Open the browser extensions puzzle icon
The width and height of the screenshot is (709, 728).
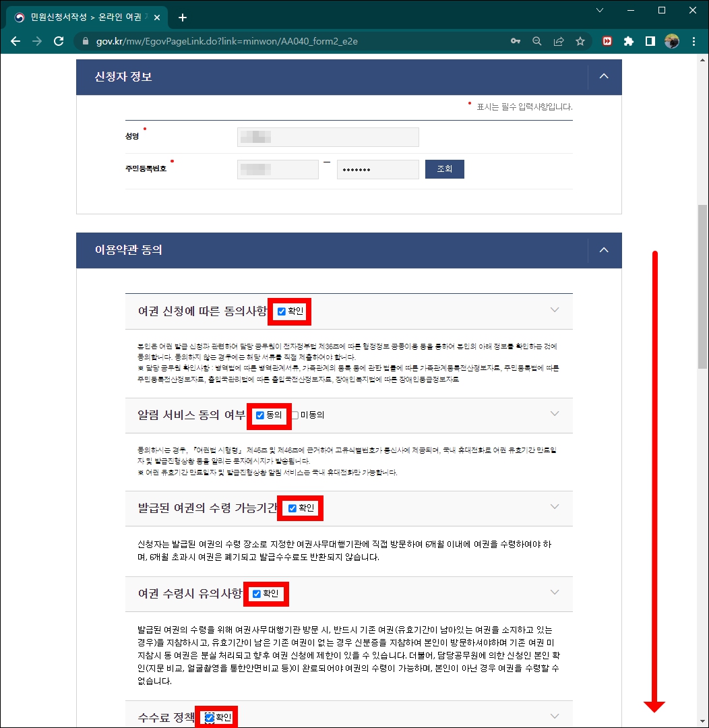click(x=628, y=41)
